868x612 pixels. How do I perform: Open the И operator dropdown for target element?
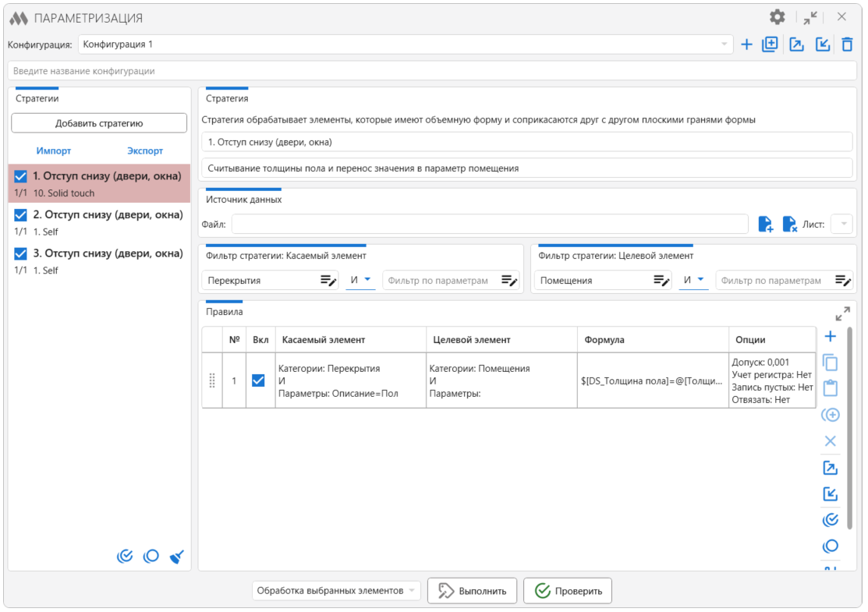pos(693,280)
